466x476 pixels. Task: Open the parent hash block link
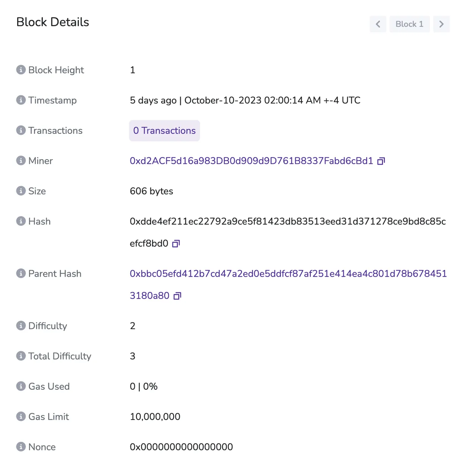(288, 284)
